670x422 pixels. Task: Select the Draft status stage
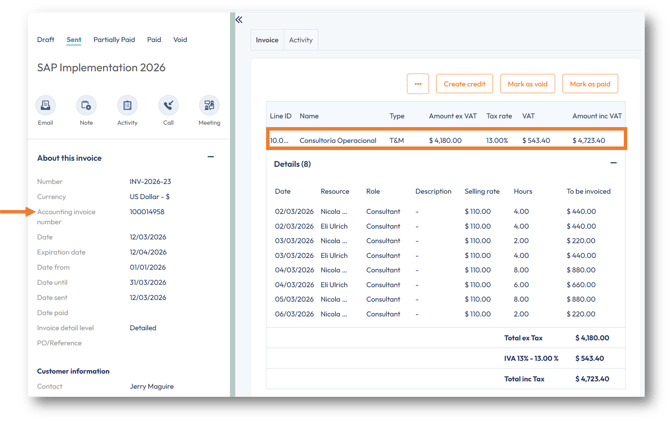45,40
